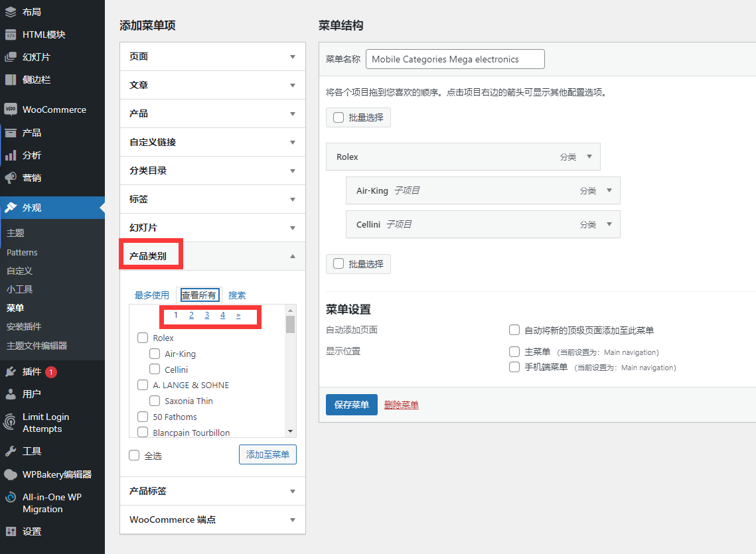The height and width of the screenshot is (554, 756).
Task: Click the plugins update badge showing 1
Action: (51, 372)
